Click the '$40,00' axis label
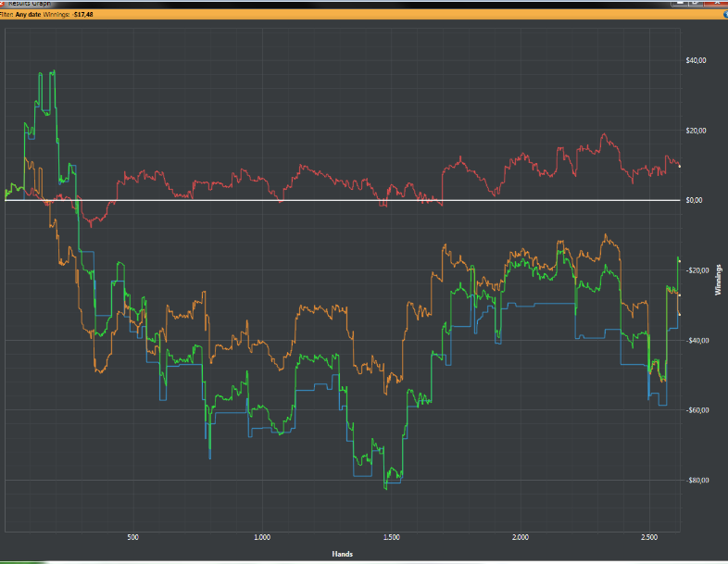The height and width of the screenshot is (564, 728). (x=696, y=60)
